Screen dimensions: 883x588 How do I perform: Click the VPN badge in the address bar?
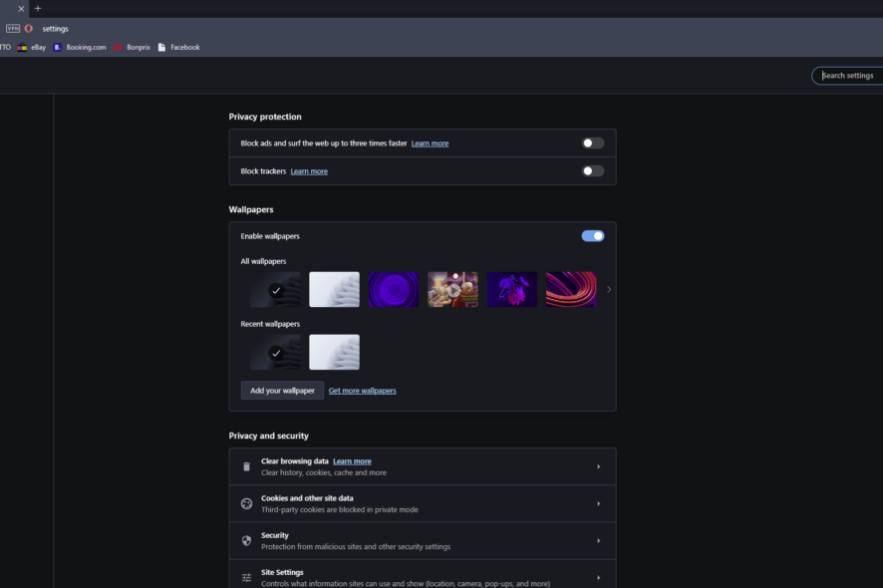[13, 28]
